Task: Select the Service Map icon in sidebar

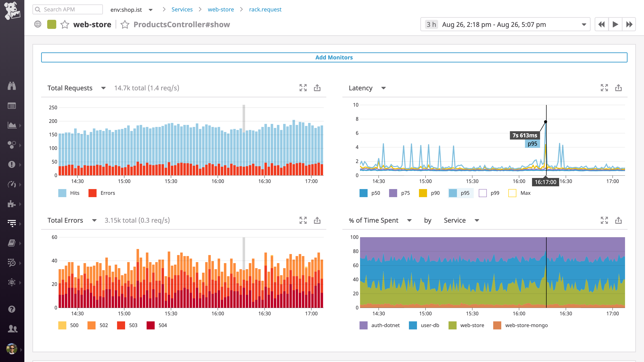Action: [x=12, y=145]
